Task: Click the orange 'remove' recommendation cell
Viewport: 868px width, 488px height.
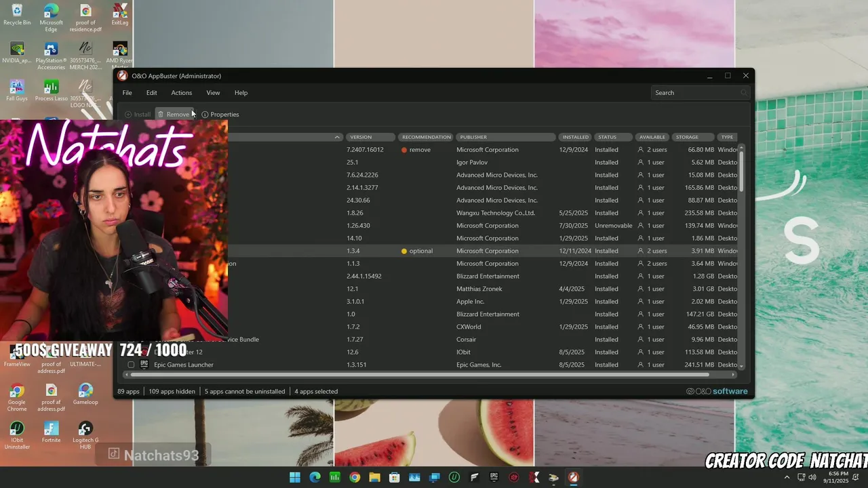Action: [x=416, y=150]
